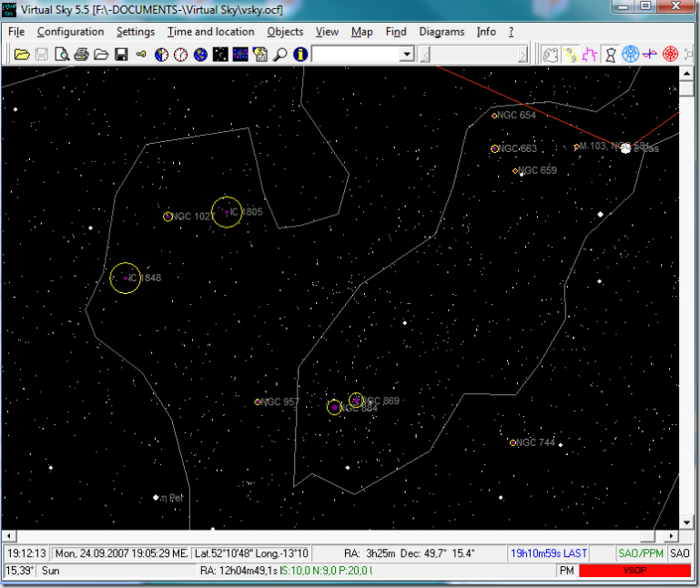Click the black floppy disk save icon
This screenshot has height=588, width=700.
(121, 55)
